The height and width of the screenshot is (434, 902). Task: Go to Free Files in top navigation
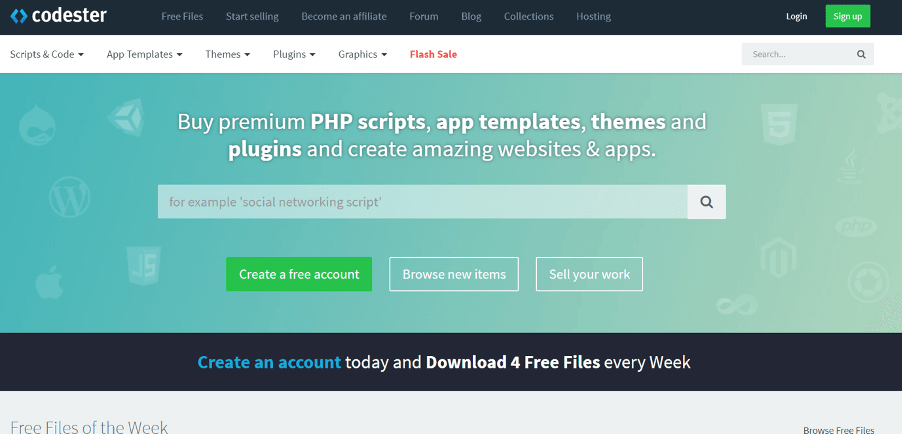[x=182, y=17]
